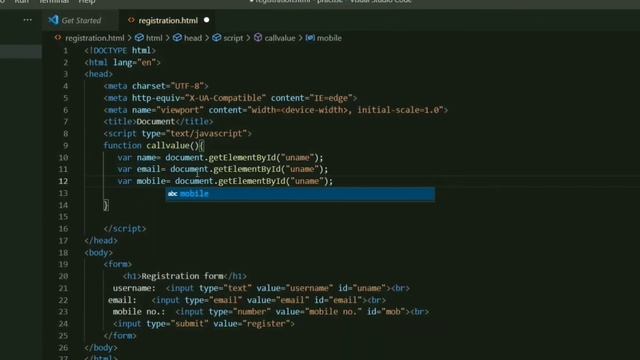Click registration.html in the breadcrumb

click(x=95, y=38)
